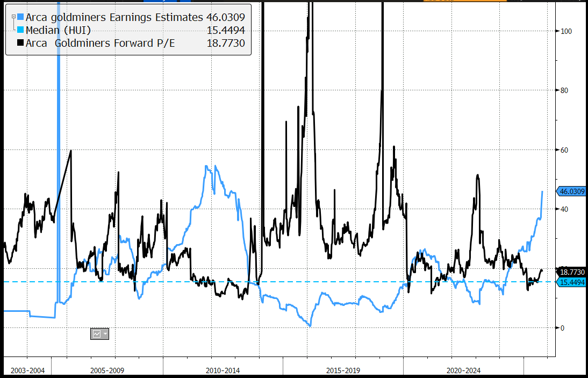The width and height of the screenshot is (588, 378).
Task: Select the 2010-2014 period on time axis
Action: 223,370
